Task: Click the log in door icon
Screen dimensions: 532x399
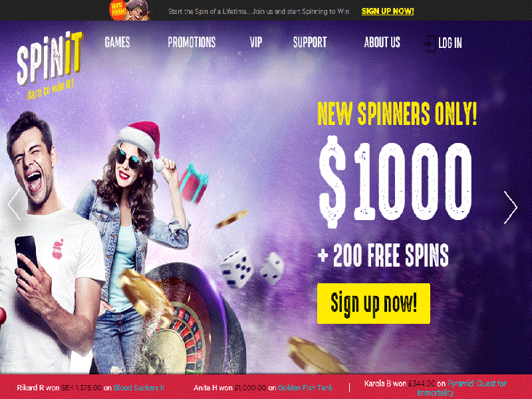Action: [x=430, y=43]
